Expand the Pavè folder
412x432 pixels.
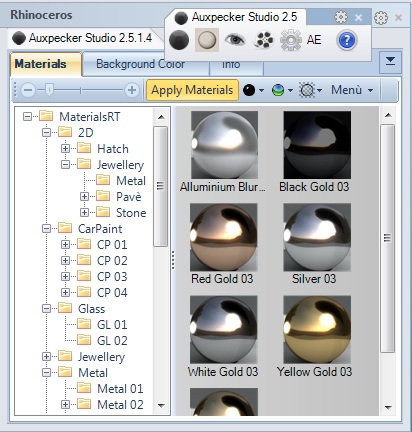[84, 197]
